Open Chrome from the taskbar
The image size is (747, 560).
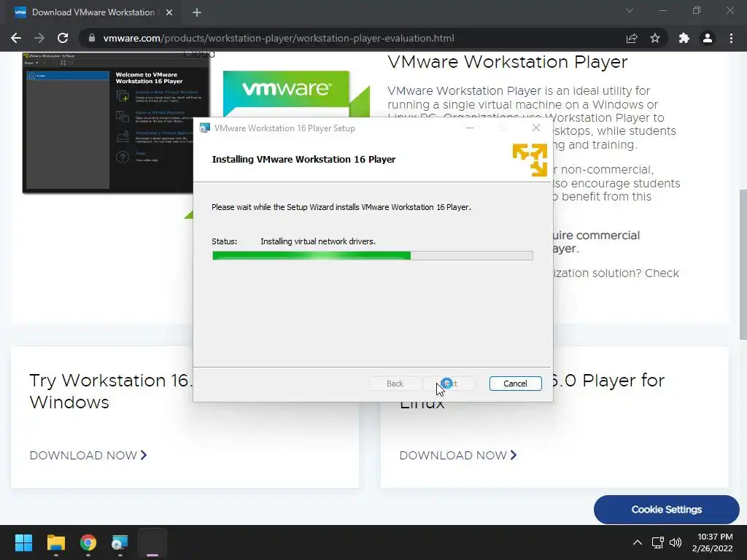(x=88, y=542)
